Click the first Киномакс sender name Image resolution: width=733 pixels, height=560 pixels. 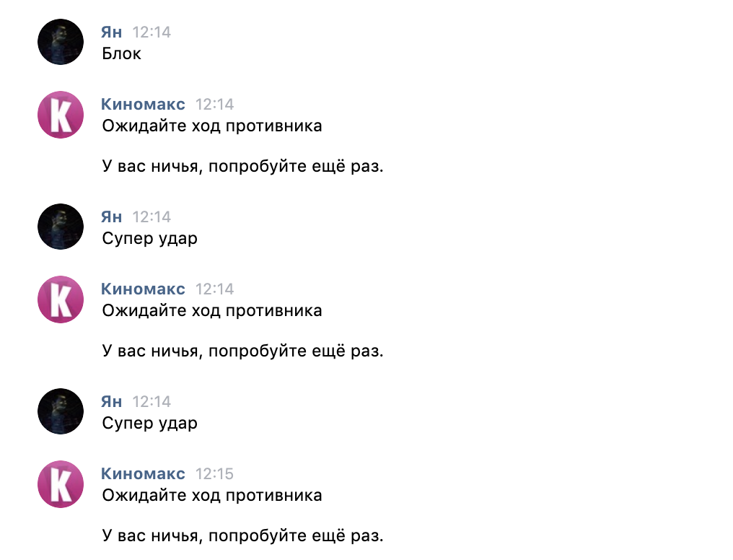coord(143,105)
